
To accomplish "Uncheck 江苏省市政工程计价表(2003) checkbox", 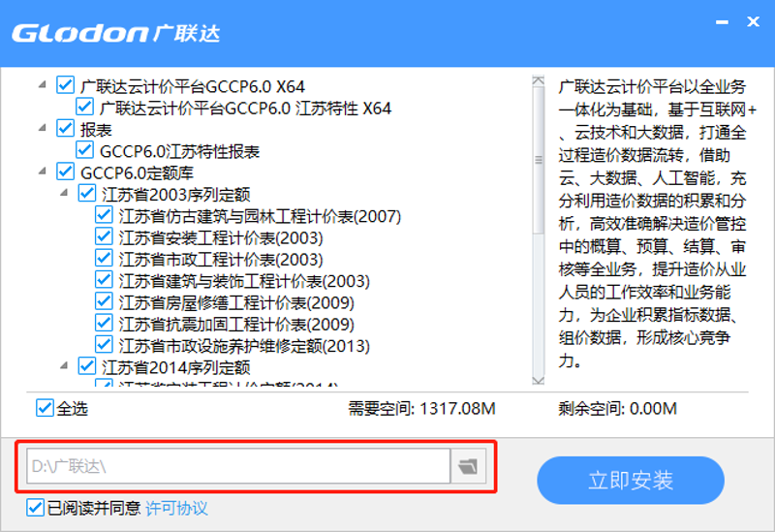I will pos(104,258).
